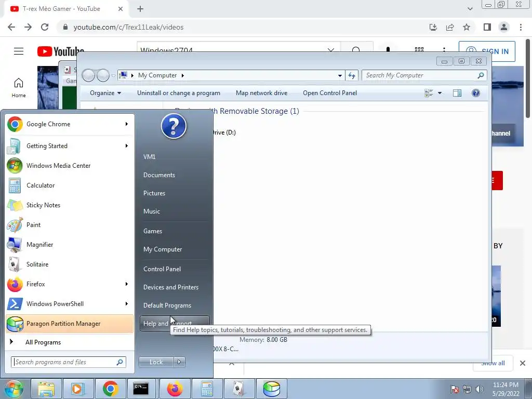Click the Help user picture icon
Screen dimensions: 532x399
pyautogui.click(x=174, y=126)
